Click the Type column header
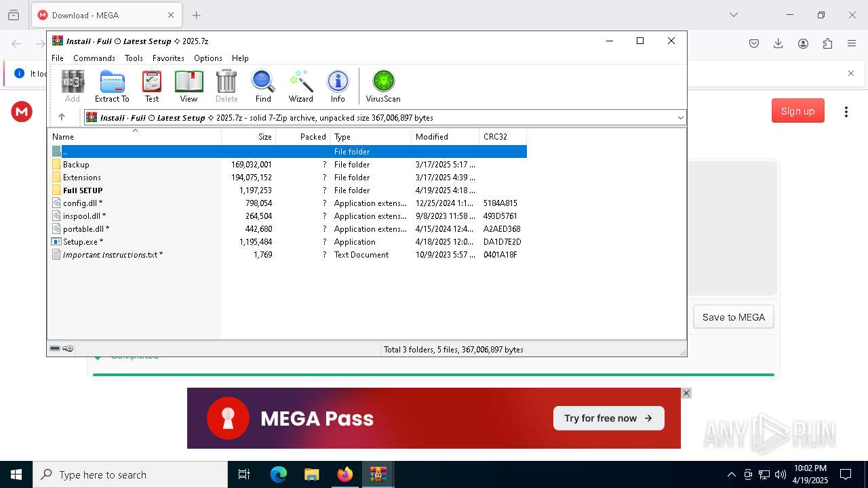Viewport: 868px width, 488px height. 371,136
